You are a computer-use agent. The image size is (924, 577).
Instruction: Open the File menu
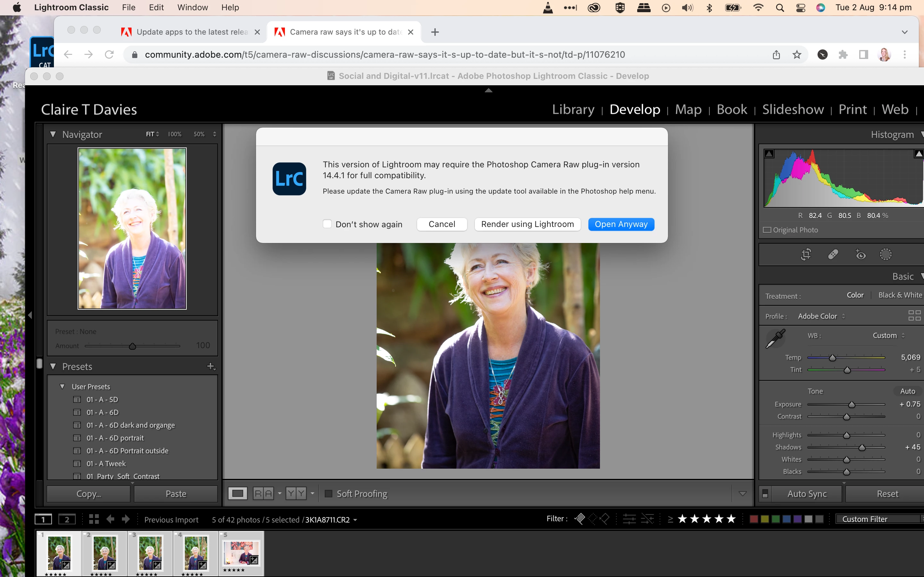129,7
